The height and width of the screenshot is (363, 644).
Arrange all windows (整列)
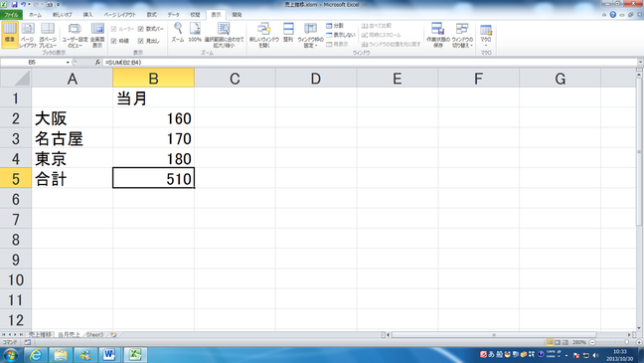(288, 33)
